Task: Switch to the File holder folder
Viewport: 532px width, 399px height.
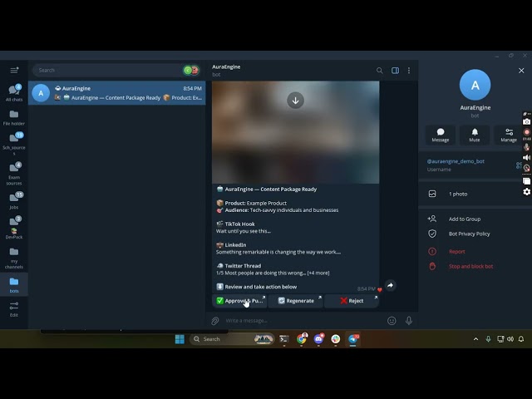Action: pyautogui.click(x=14, y=117)
